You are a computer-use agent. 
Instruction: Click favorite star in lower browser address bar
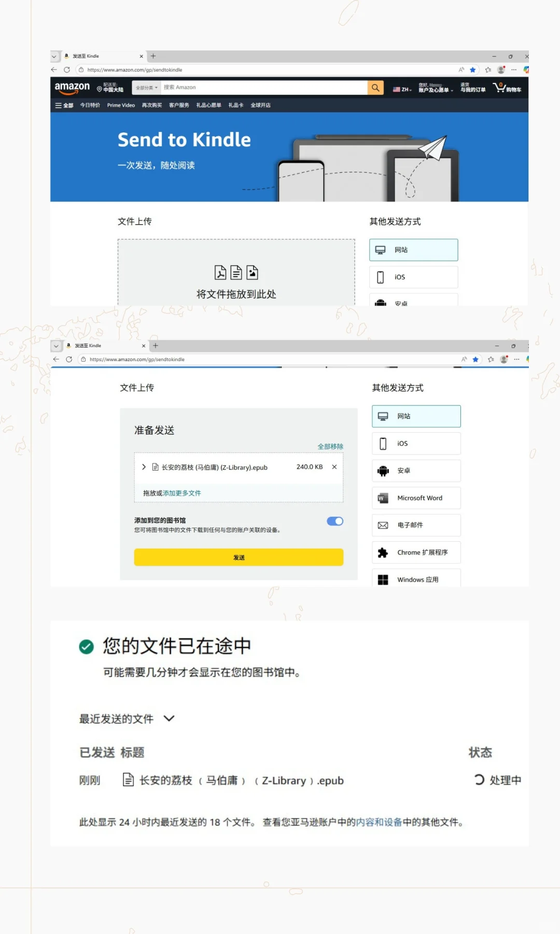(475, 359)
